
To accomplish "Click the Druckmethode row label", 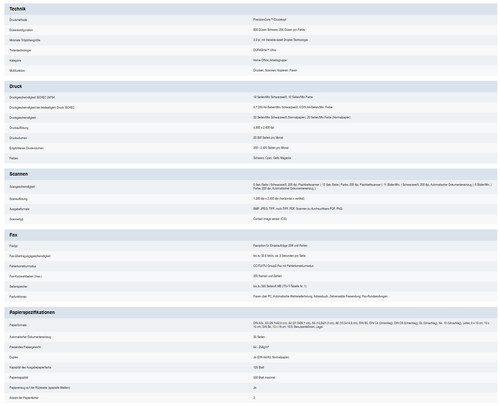I will pyautogui.click(x=18, y=20).
